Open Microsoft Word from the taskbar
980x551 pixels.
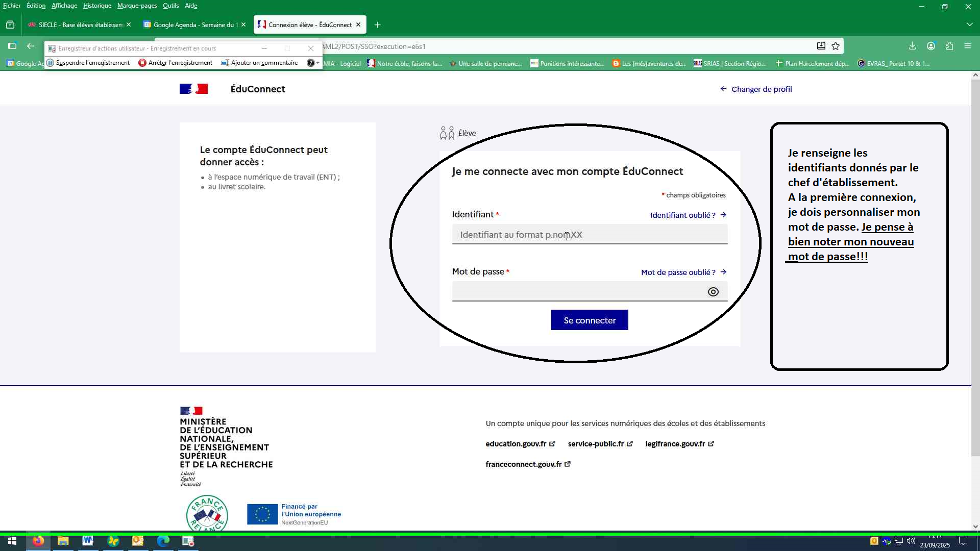[88, 541]
